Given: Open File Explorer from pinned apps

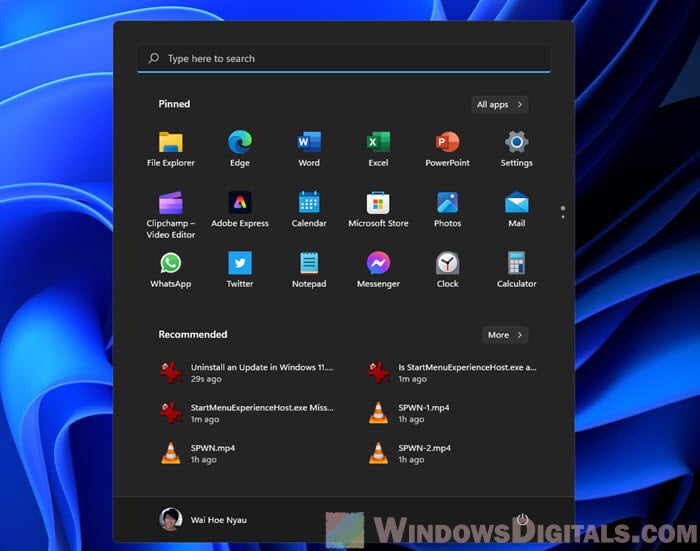Looking at the screenshot, I should [x=171, y=149].
